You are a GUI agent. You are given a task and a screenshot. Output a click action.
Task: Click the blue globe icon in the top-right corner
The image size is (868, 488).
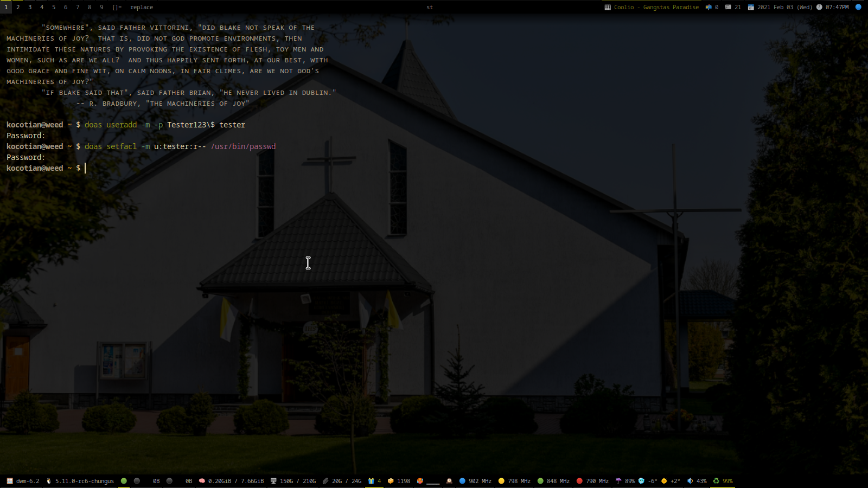[x=858, y=7]
